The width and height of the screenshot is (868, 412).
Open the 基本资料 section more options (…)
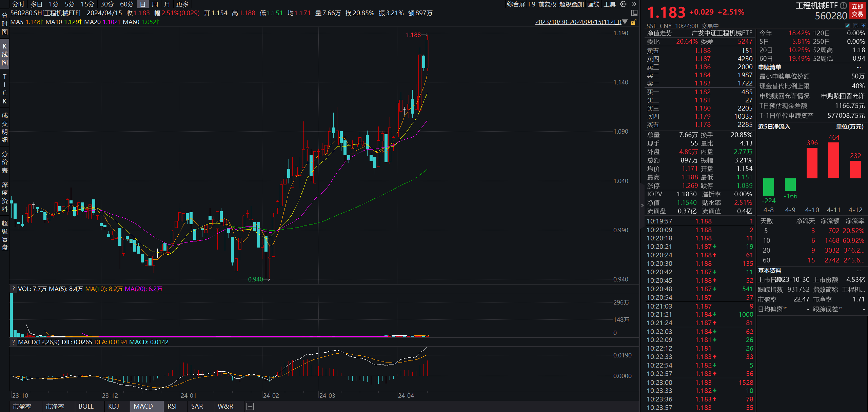pyautogui.click(x=859, y=271)
